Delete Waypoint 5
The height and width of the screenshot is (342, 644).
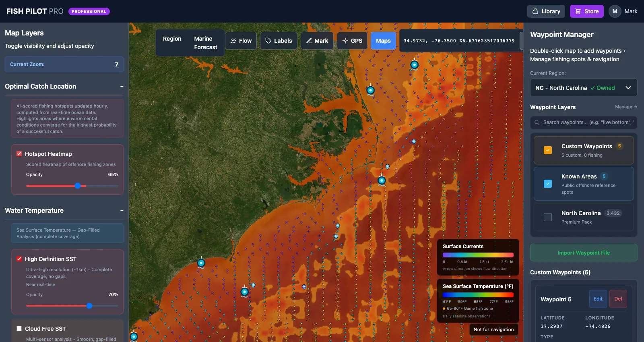click(618, 299)
